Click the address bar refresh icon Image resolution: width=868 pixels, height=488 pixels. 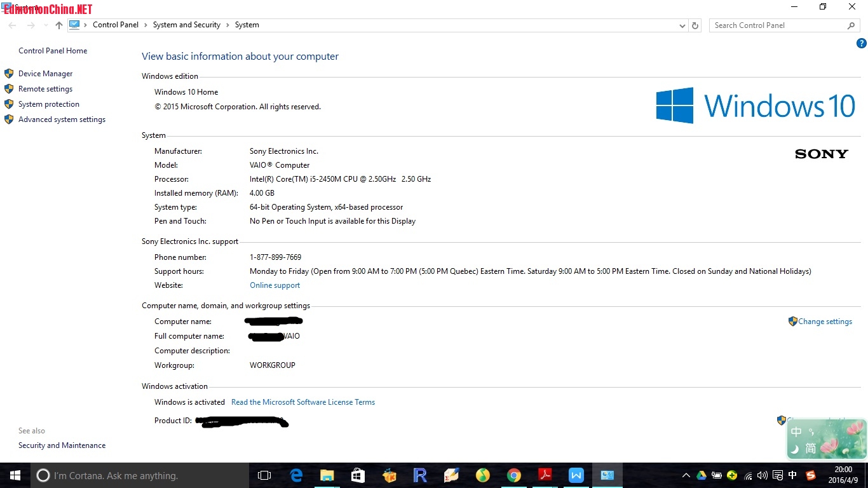click(x=695, y=25)
